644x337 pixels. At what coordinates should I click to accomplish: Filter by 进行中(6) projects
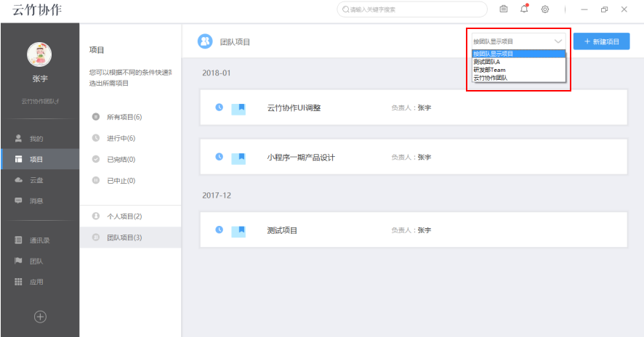click(x=121, y=138)
